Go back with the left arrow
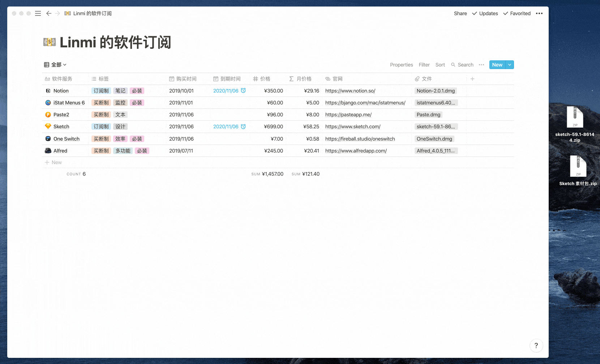This screenshot has height=364, width=600. [x=49, y=13]
